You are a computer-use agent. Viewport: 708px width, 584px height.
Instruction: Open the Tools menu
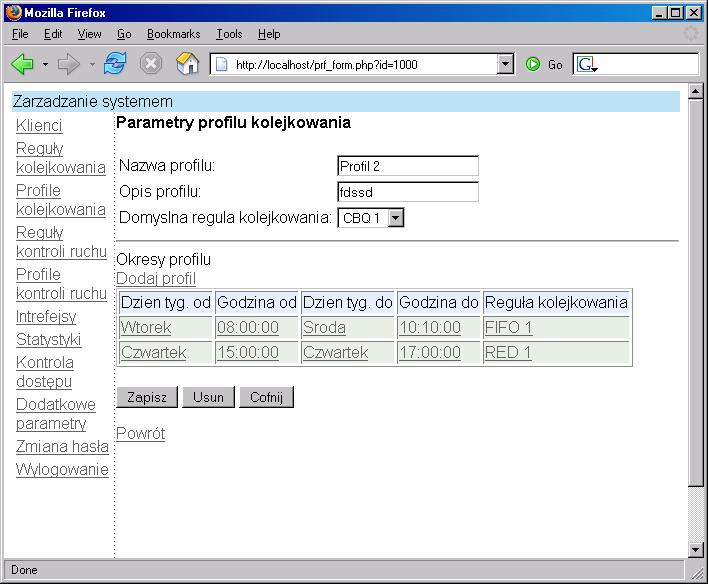[x=229, y=34]
